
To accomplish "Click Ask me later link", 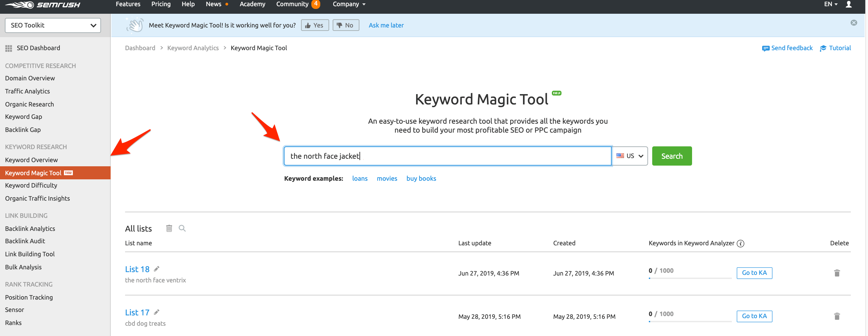I will (386, 25).
